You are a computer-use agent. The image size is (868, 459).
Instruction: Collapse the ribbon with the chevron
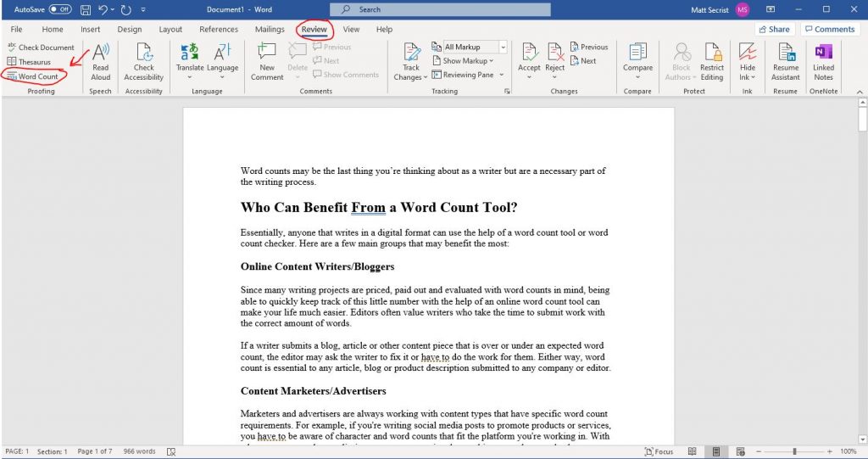pos(860,92)
